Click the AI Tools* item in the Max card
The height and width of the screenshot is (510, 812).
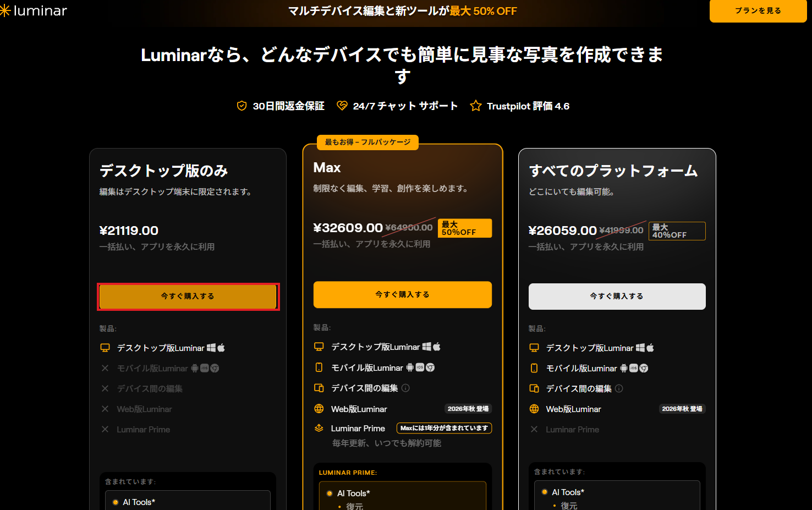click(x=354, y=493)
